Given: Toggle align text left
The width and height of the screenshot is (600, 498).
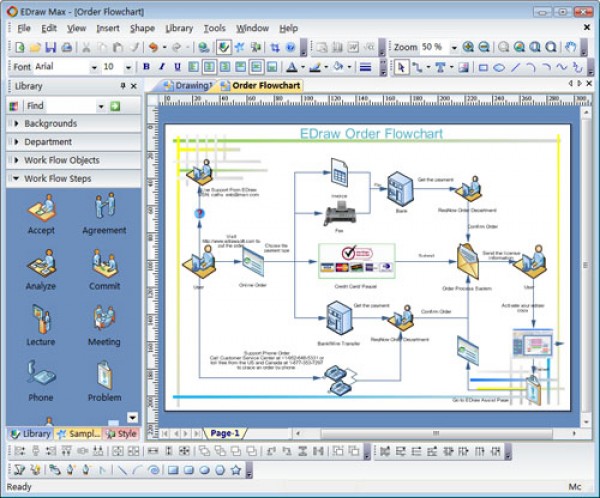Looking at the screenshot, I should [x=193, y=67].
